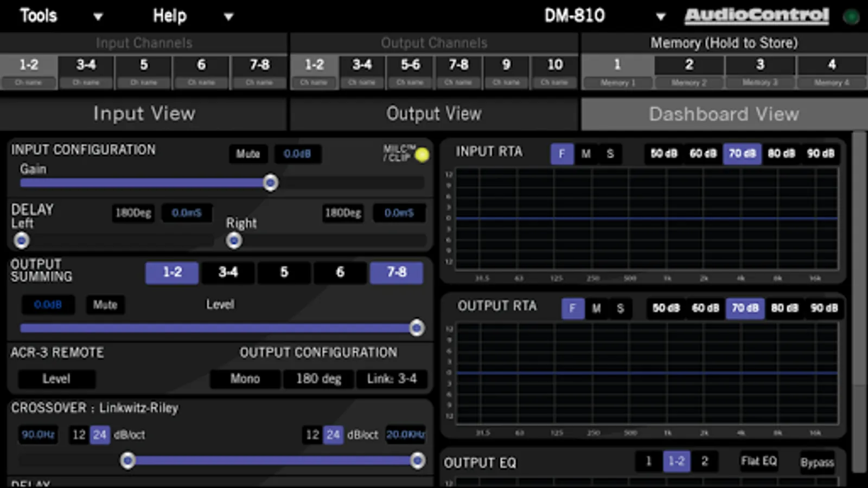Select Output Channel 10
Screen dimensions: 868x488
[554, 72]
